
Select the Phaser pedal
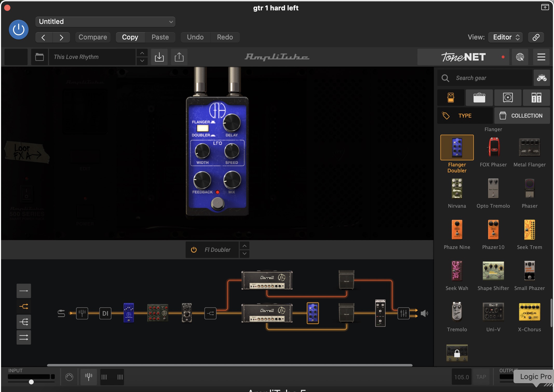530,188
